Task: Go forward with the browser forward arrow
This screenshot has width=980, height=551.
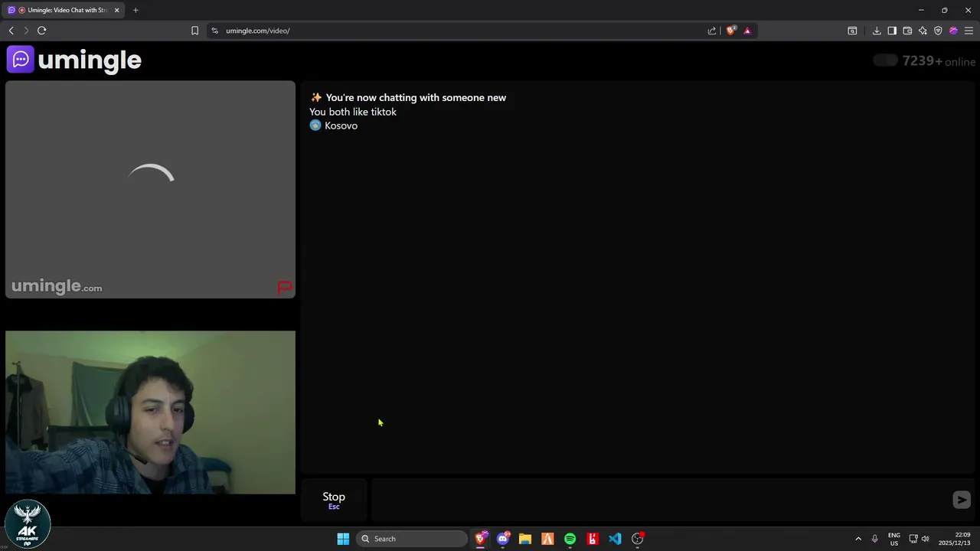Action: tap(26, 31)
